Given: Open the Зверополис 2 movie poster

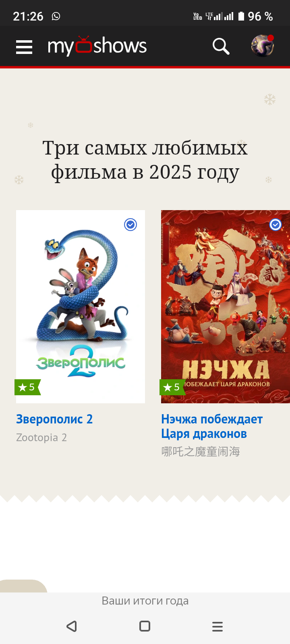Looking at the screenshot, I should pos(81,307).
